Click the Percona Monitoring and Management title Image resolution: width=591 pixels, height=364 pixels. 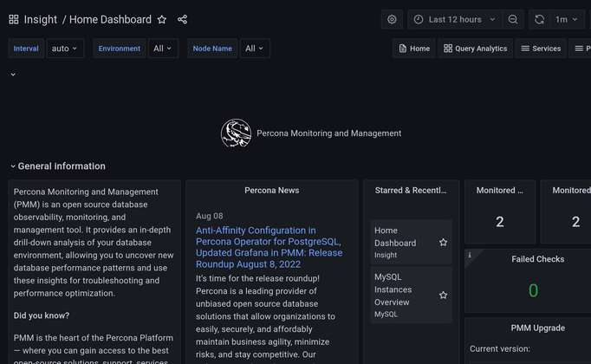tap(329, 133)
